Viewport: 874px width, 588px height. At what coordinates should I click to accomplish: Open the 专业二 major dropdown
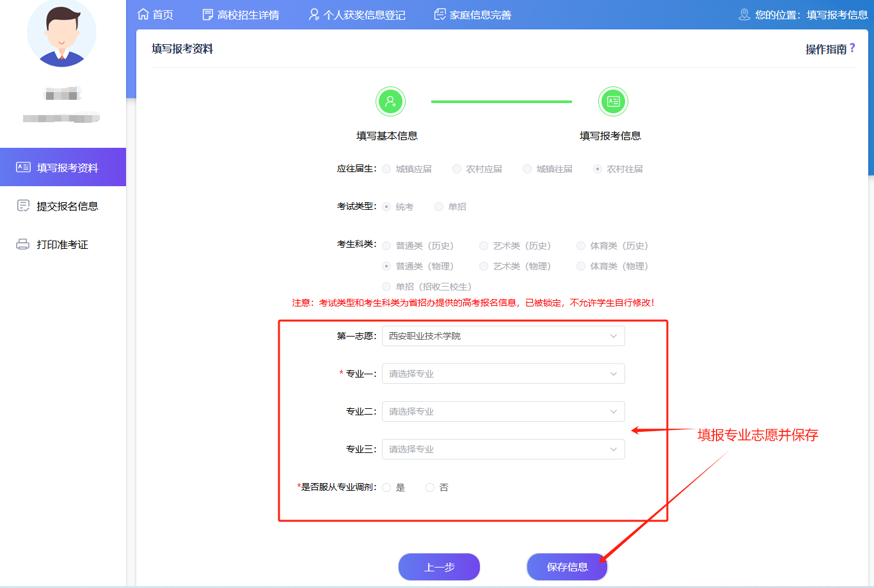click(503, 411)
